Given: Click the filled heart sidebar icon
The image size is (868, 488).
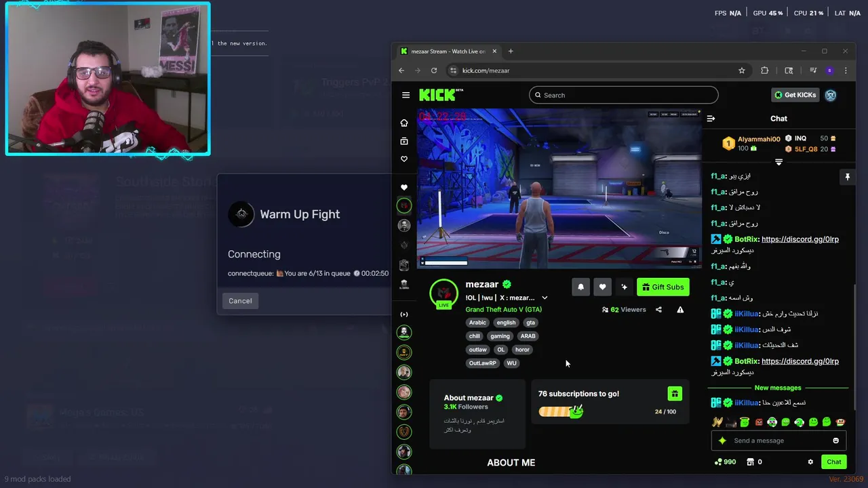Looking at the screenshot, I should pos(404,187).
